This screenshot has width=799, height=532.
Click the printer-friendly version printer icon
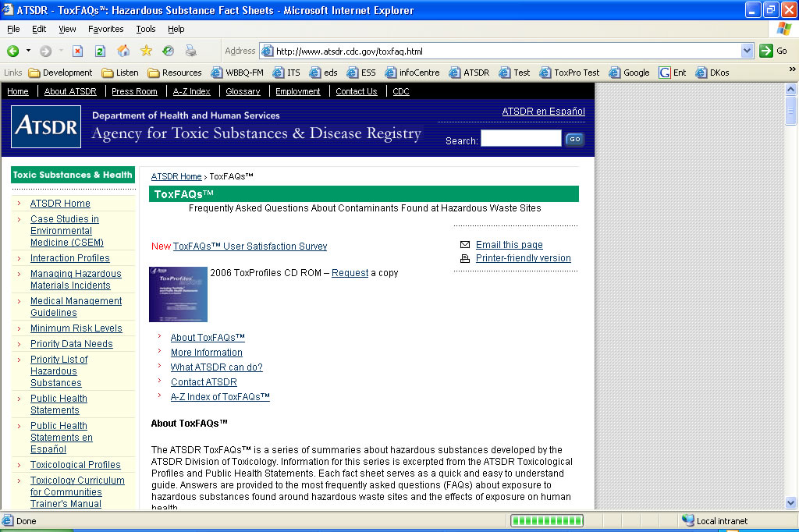(465, 258)
